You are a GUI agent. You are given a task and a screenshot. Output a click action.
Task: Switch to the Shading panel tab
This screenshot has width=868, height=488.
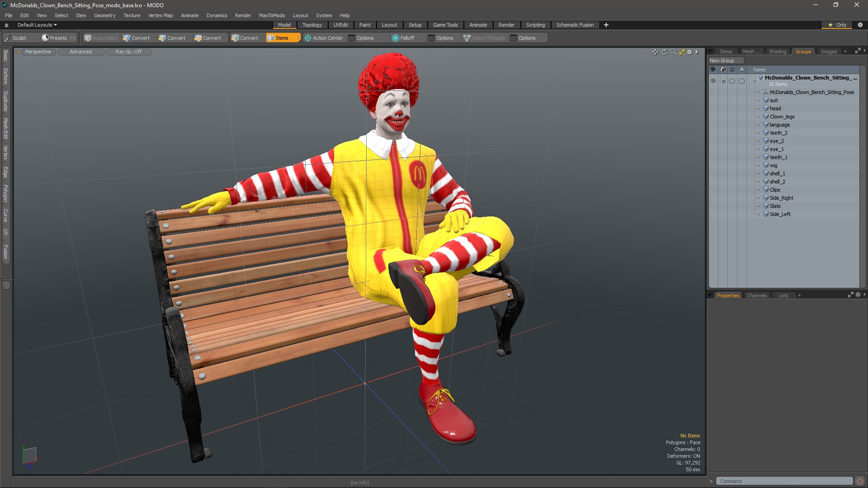pos(778,52)
